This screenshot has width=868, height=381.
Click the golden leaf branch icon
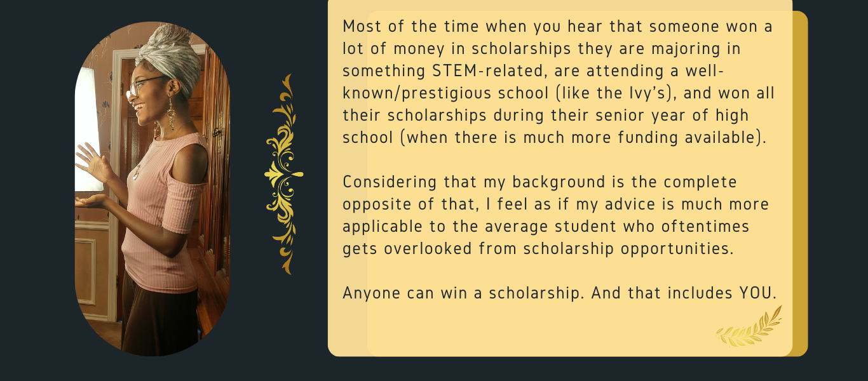749,327
